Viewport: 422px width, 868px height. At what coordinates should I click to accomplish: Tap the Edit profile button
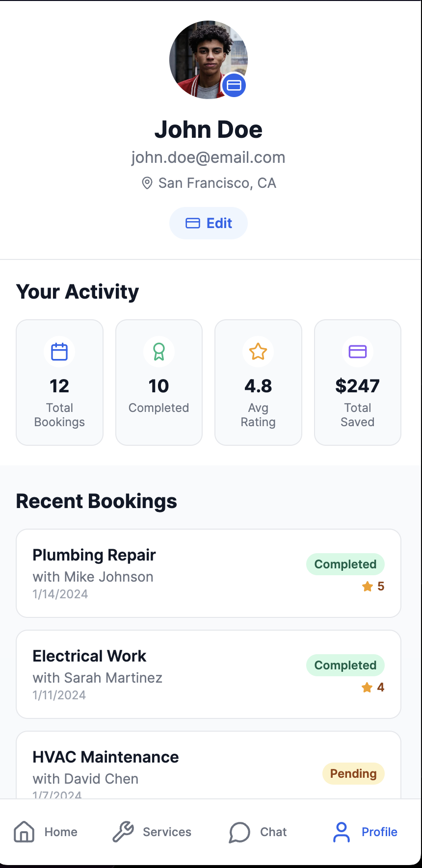(x=209, y=223)
